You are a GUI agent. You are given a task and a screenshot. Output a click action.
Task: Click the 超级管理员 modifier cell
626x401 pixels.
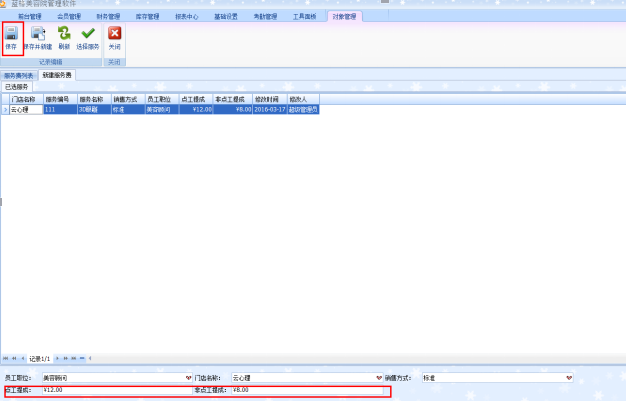point(303,109)
